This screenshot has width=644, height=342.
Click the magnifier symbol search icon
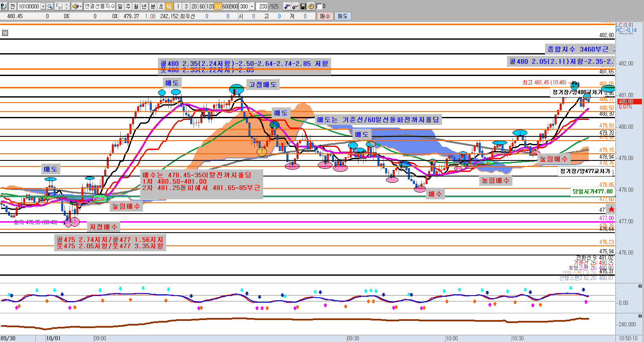pyautogui.click(x=50, y=6)
